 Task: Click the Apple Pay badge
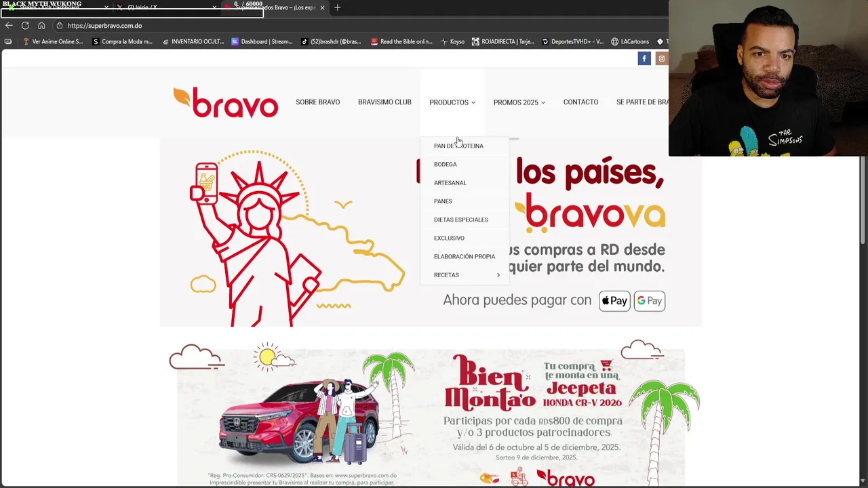coord(614,301)
